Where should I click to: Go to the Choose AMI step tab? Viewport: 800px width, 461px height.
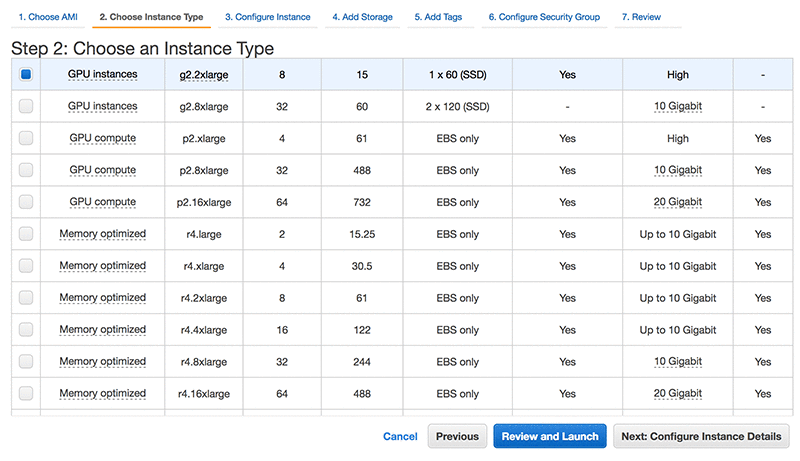pos(47,17)
